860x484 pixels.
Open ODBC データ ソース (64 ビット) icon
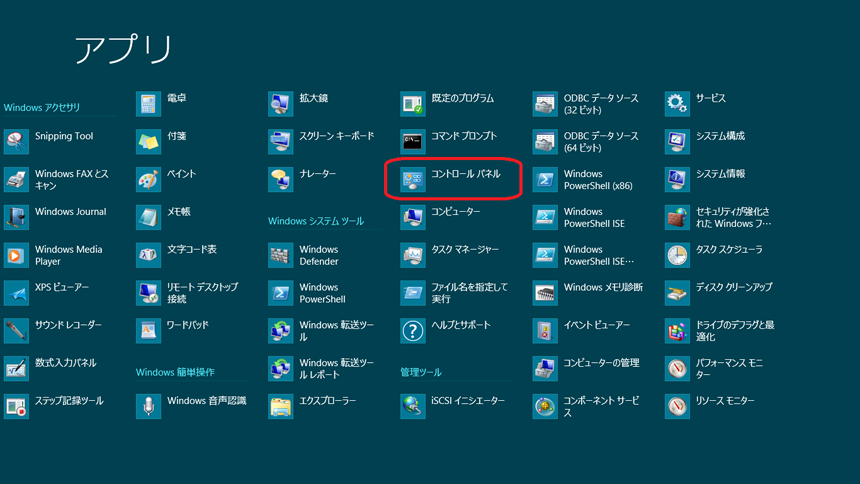click(x=545, y=142)
